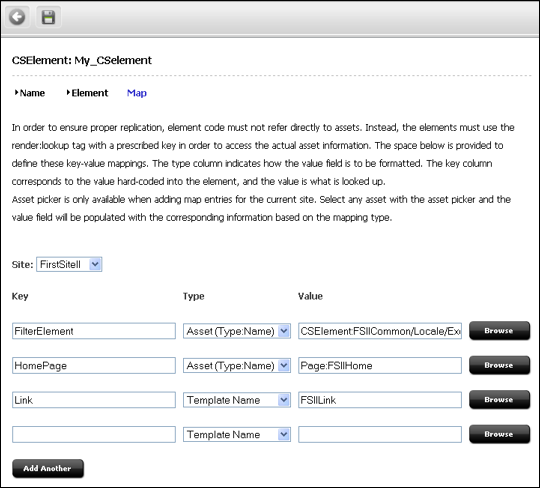
Task: Click the back arrow icon
Action: tap(17, 17)
